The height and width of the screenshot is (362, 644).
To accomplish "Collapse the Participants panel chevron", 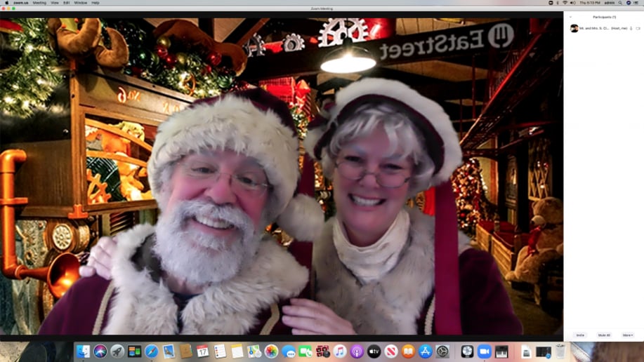I will 570,18.
